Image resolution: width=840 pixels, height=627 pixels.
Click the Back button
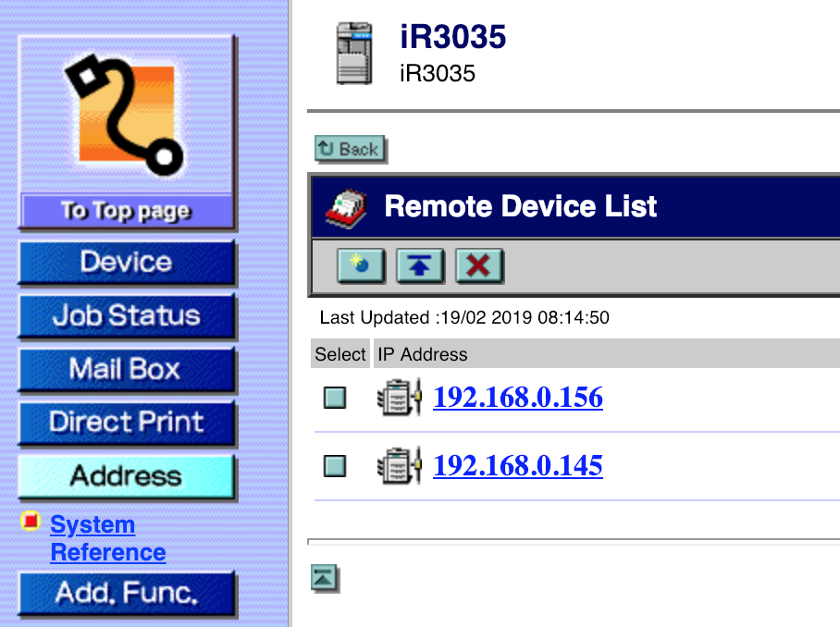point(349,149)
